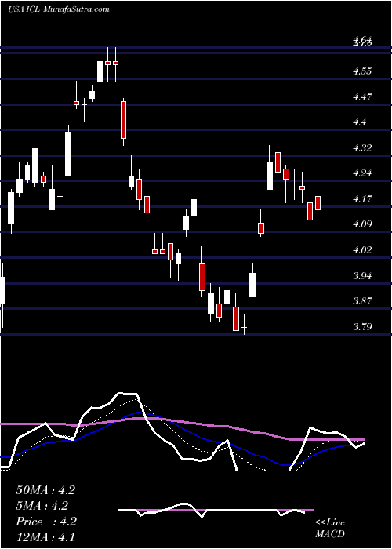Select the 4.55 price axis label
This screenshot has width=392, height=549.
pyautogui.click(x=362, y=71)
